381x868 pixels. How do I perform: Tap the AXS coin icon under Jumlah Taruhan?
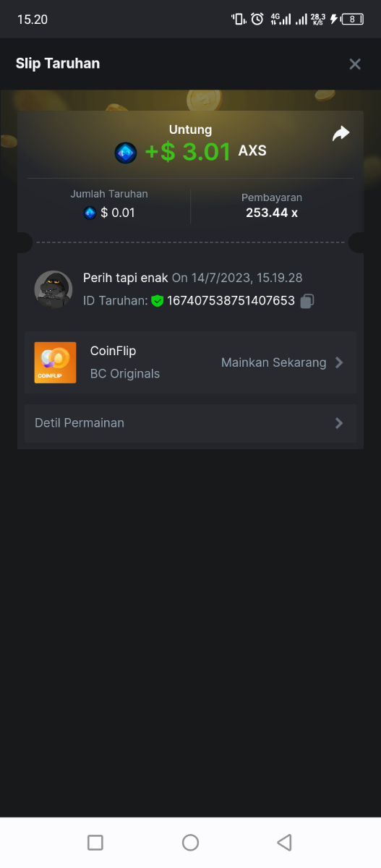pyautogui.click(x=90, y=213)
